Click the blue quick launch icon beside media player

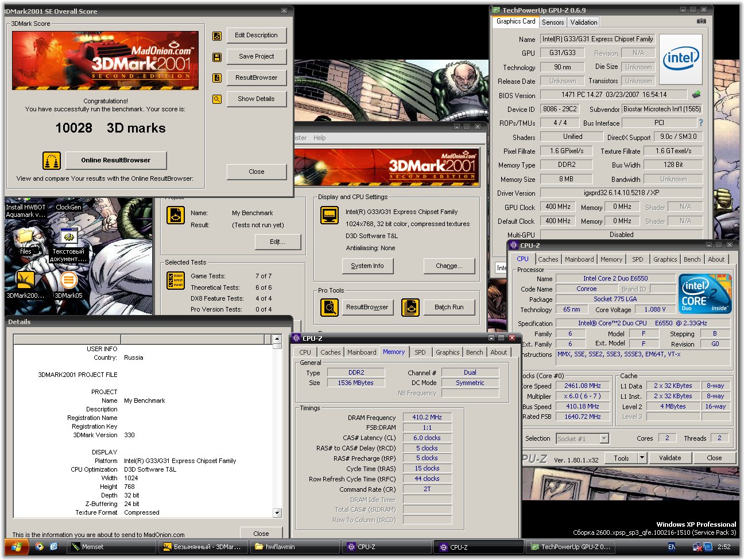54,547
